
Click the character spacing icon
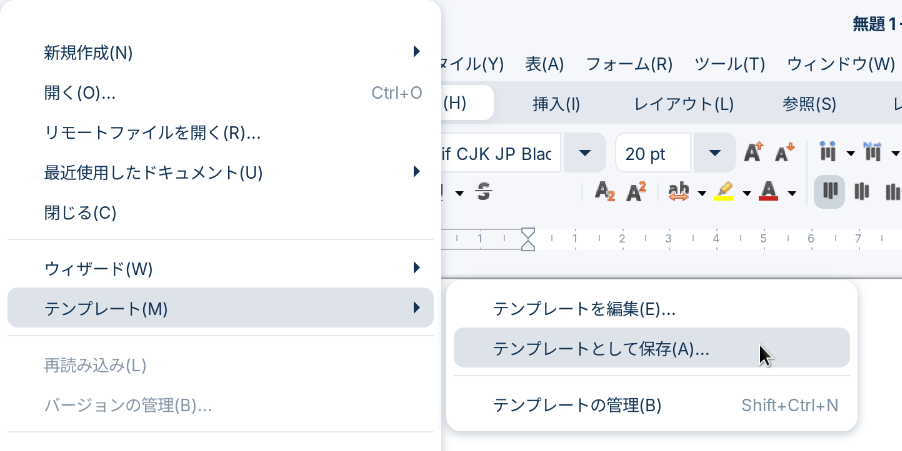tap(679, 192)
